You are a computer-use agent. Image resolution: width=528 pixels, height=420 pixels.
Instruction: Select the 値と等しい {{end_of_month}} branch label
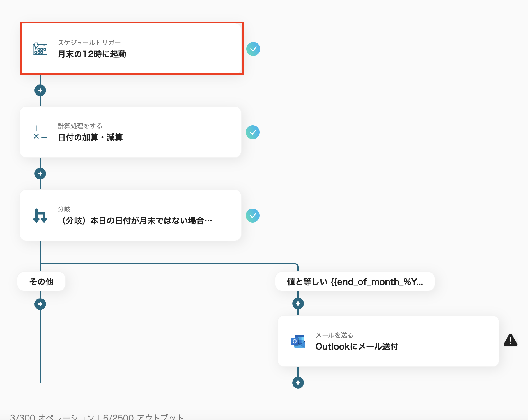tap(355, 281)
